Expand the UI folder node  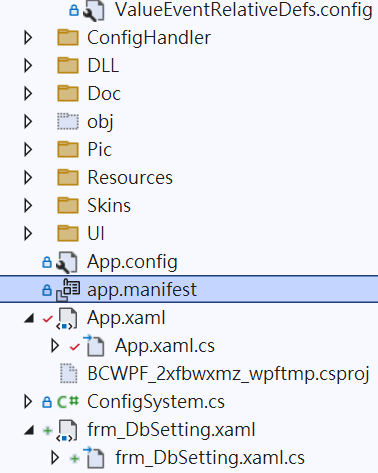click(x=28, y=234)
